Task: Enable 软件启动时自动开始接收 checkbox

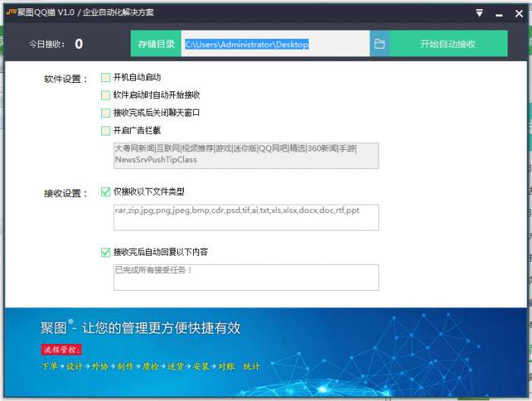Action: (x=106, y=95)
